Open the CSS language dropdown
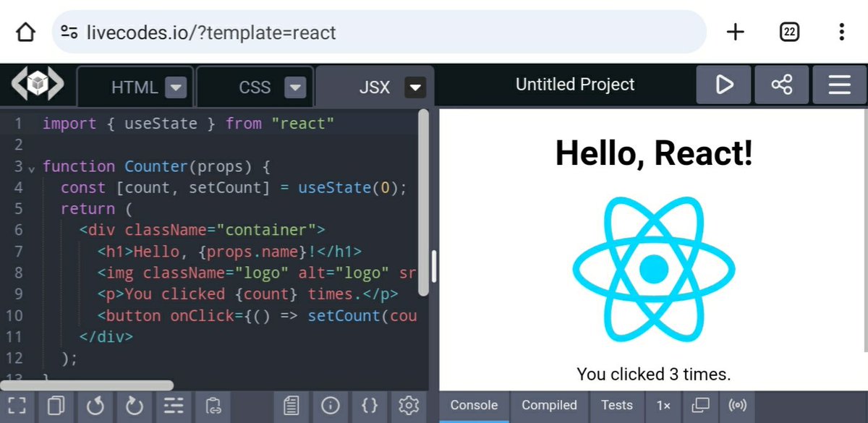The height and width of the screenshot is (423, 868). (294, 87)
